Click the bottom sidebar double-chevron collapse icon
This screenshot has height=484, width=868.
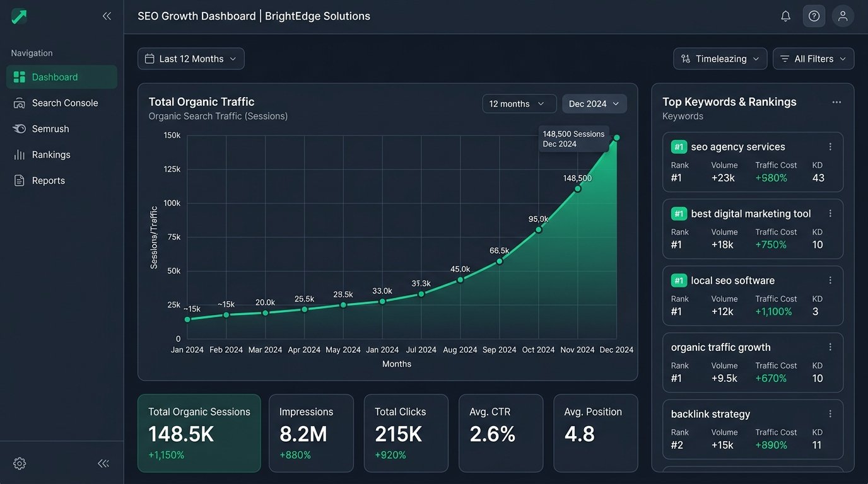tap(103, 464)
